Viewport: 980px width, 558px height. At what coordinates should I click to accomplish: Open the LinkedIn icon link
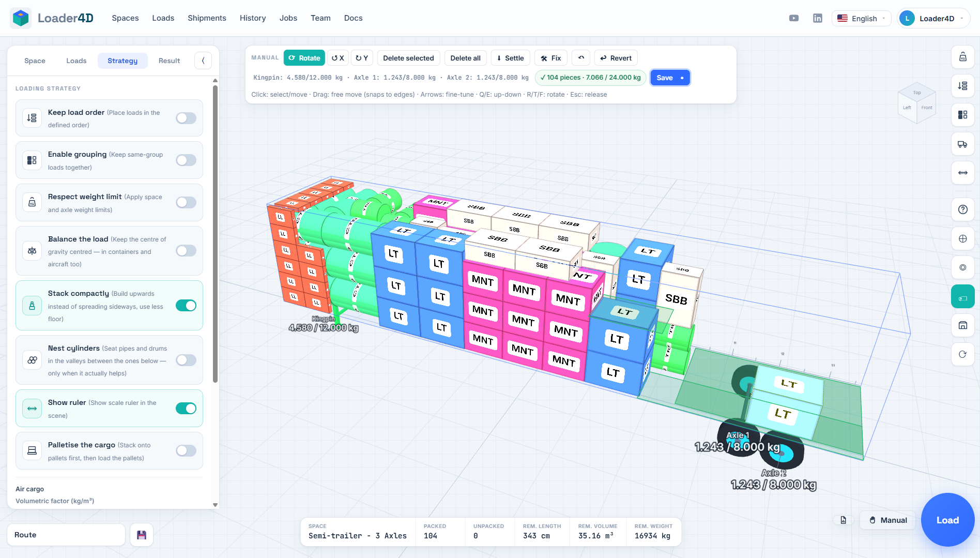tap(818, 18)
